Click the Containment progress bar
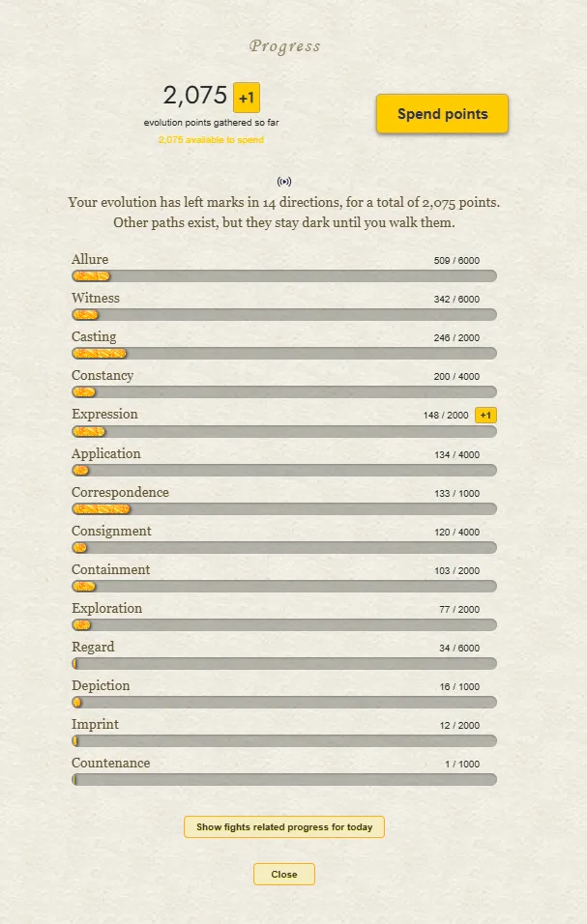Screen dimensions: 587x924 point(284,587)
